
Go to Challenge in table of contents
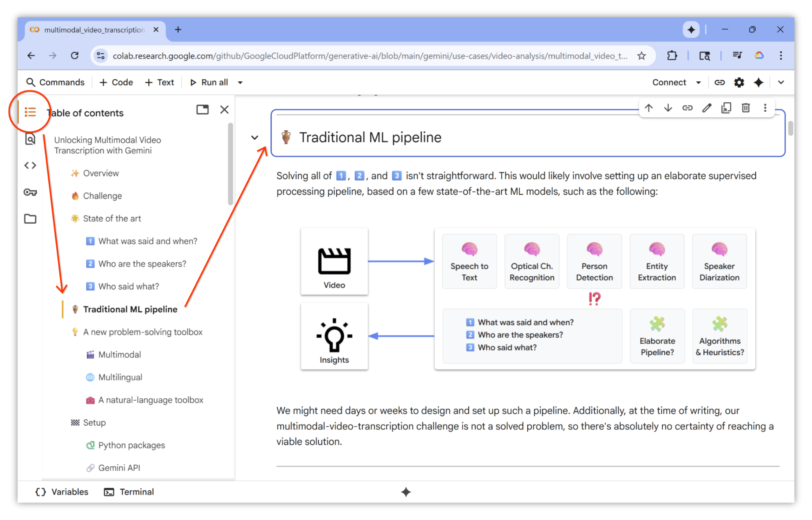point(102,196)
